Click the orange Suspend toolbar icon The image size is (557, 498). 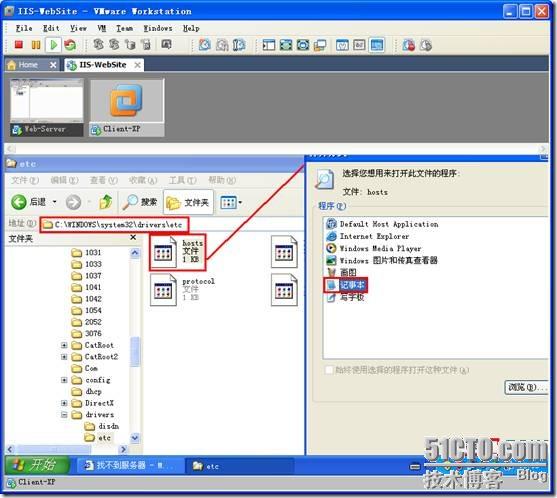tap(36, 45)
